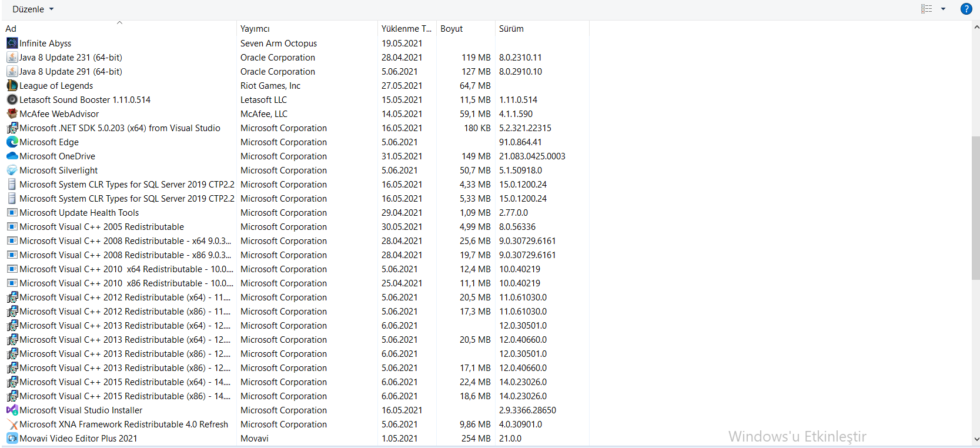The height and width of the screenshot is (448, 980).
Task: Select the "64,7 MB" size cell
Action: (x=475, y=85)
